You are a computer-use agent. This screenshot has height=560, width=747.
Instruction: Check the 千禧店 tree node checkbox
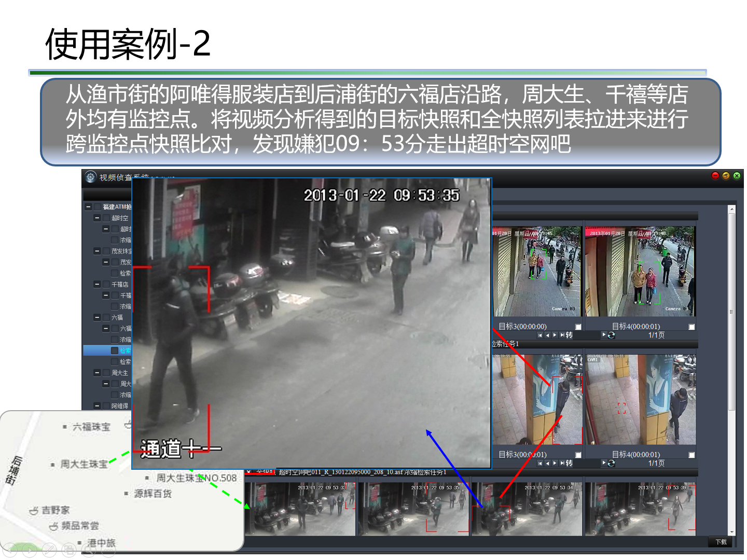pyautogui.click(x=106, y=284)
